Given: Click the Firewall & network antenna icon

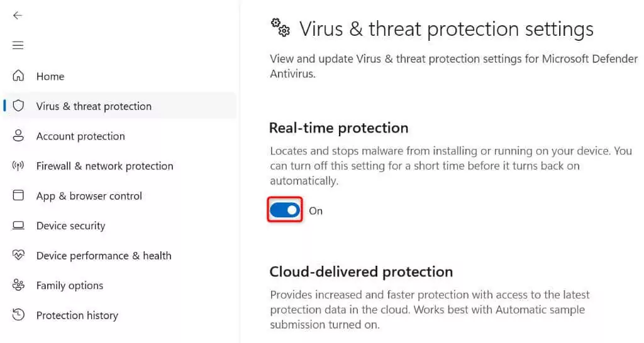Looking at the screenshot, I should click(18, 166).
